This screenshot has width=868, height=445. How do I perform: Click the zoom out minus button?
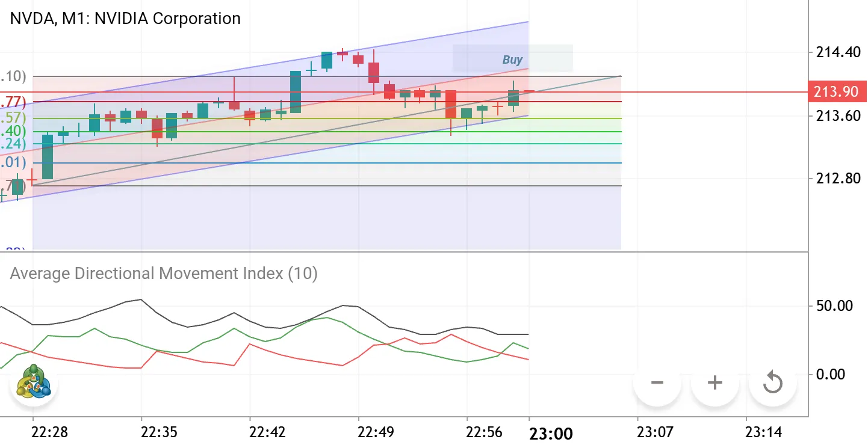(x=657, y=382)
